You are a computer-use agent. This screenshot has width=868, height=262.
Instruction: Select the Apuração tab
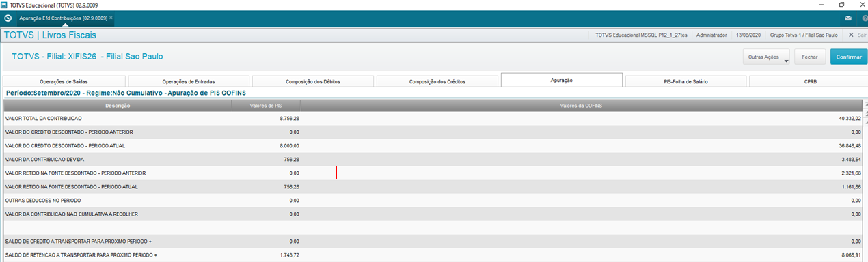point(562,81)
